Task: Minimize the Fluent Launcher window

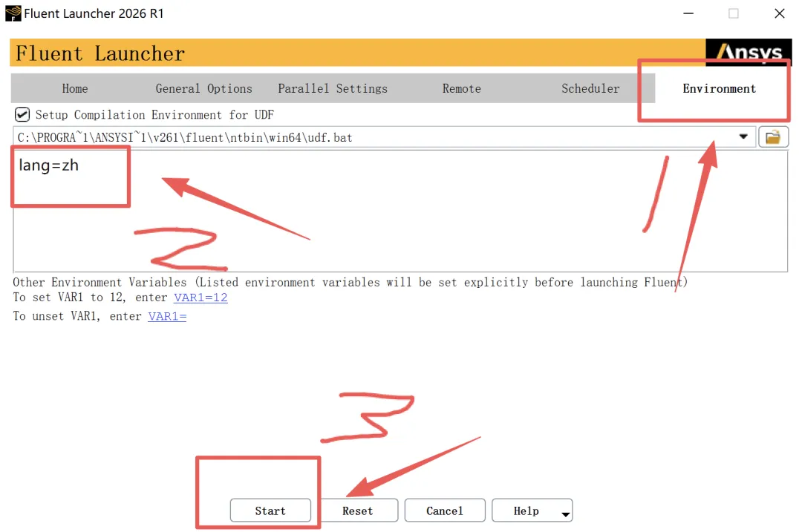Action: coord(688,13)
